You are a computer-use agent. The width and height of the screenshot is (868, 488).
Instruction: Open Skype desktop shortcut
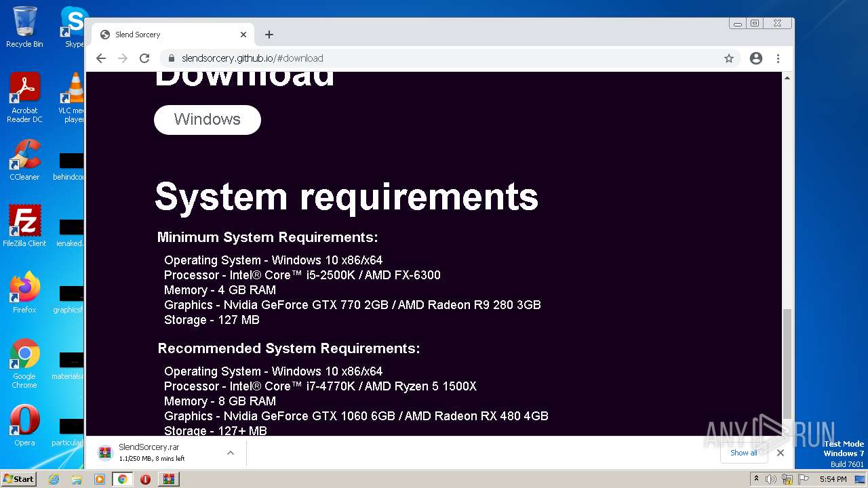[x=74, y=27]
